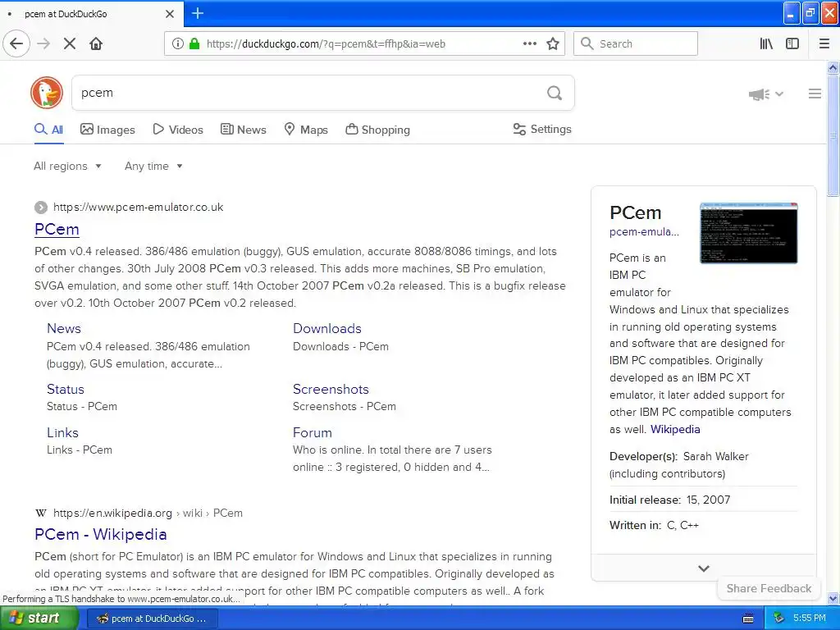Select pcem at DuckDuckGo taskbar button
Viewport: 840px width, 630px height.
[x=152, y=619]
